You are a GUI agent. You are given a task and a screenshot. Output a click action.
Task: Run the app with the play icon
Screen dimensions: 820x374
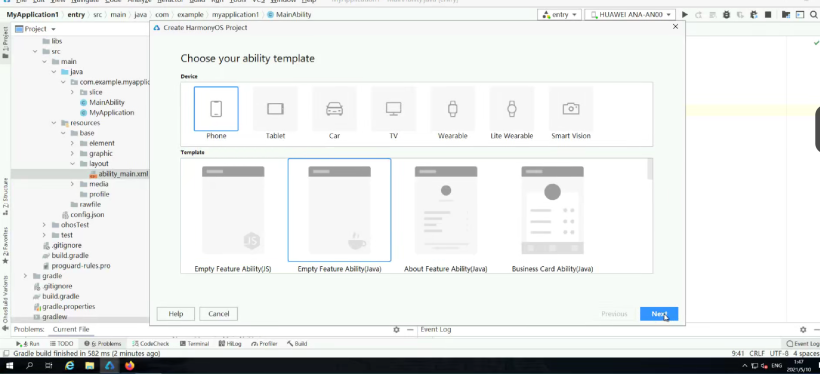coord(685,15)
